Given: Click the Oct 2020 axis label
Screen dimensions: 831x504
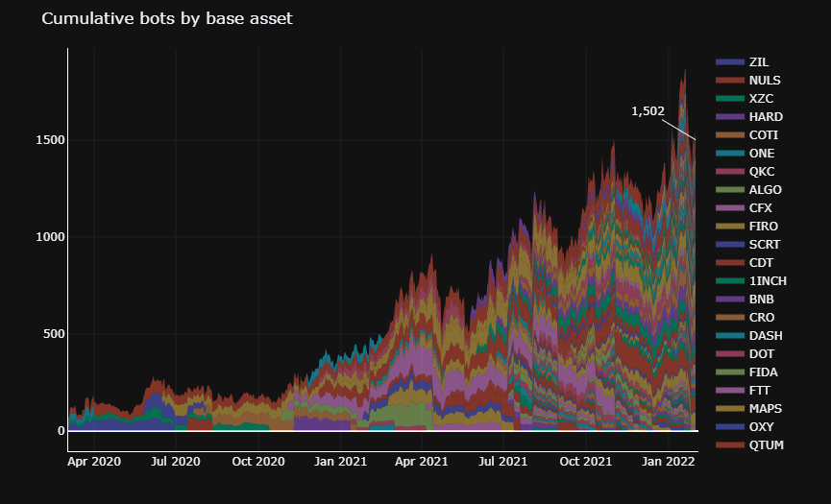Looking at the screenshot, I should pos(258,462).
